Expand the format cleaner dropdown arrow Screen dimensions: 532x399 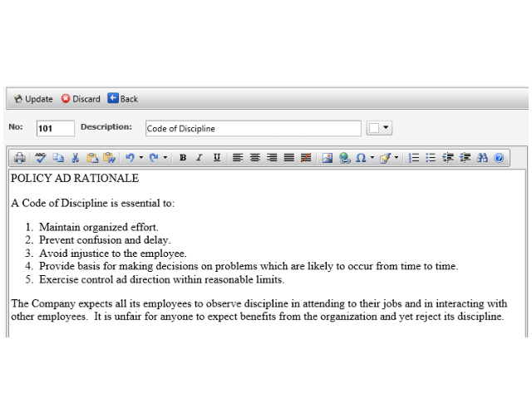397,157
